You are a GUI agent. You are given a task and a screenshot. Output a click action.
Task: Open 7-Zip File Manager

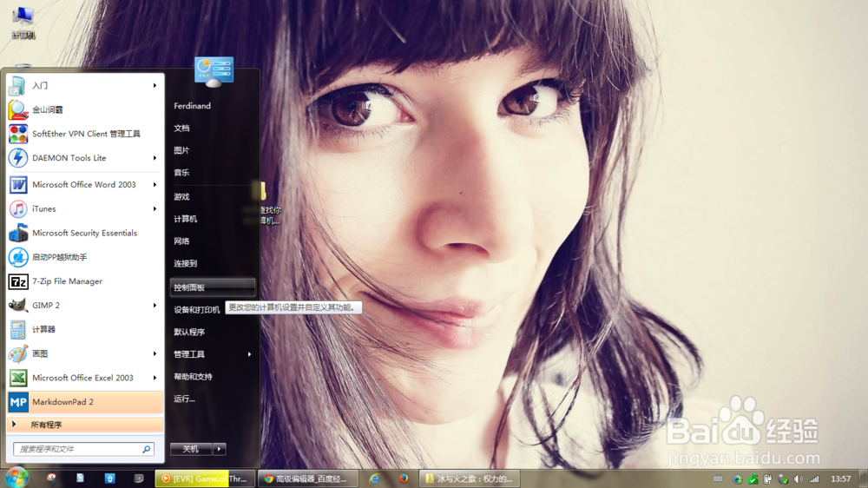coord(85,281)
